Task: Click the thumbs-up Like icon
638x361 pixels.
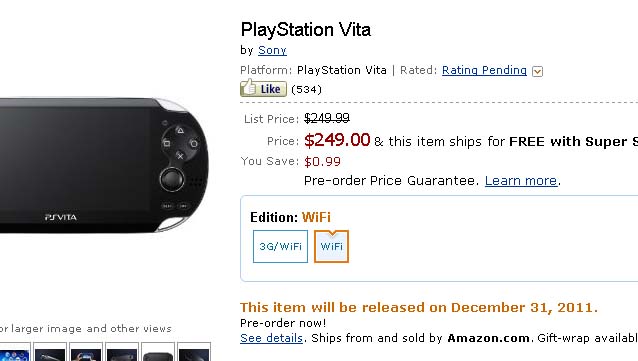Action: (263, 88)
